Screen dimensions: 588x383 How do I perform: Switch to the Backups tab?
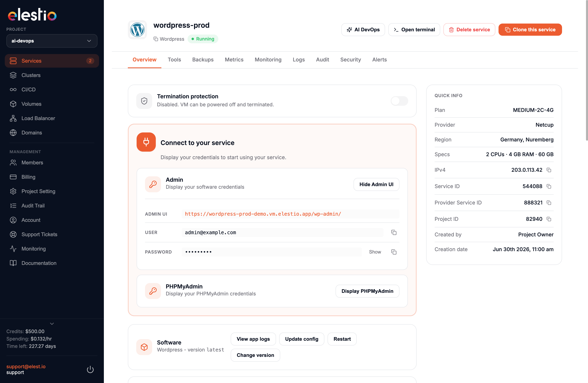tap(203, 60)
